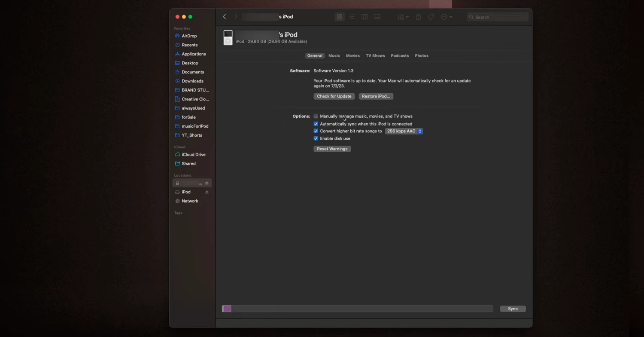Go back with the left chevron
Image resolution: width=644 pixels, height=337 pixels.
[224, 17]
